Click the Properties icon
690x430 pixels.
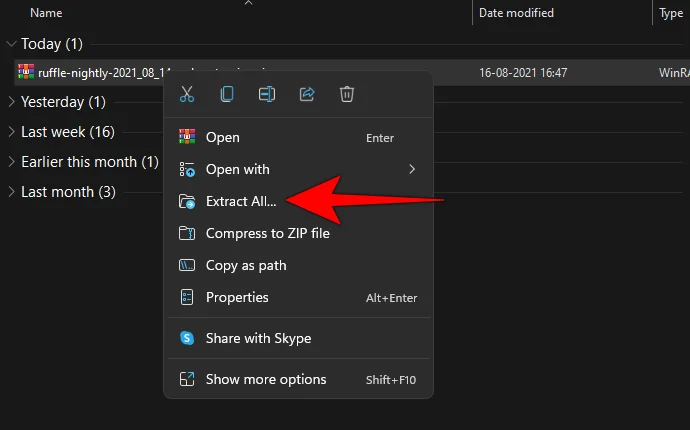tap(187, 297)
